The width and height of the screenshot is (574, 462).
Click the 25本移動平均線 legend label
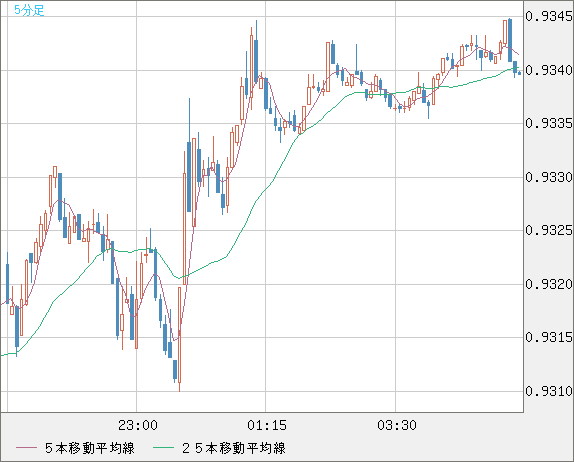tap(234, 448)
